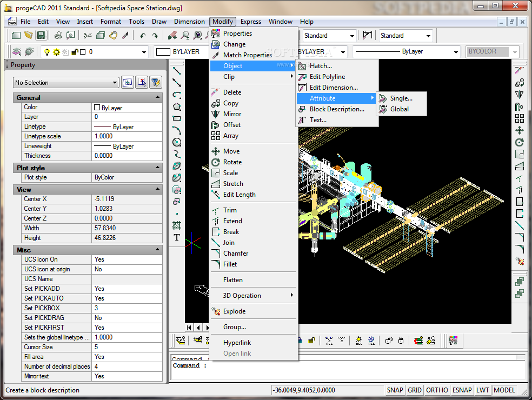
Task: Click the Color ByLayer swatch in General
Action: point(97,108)
